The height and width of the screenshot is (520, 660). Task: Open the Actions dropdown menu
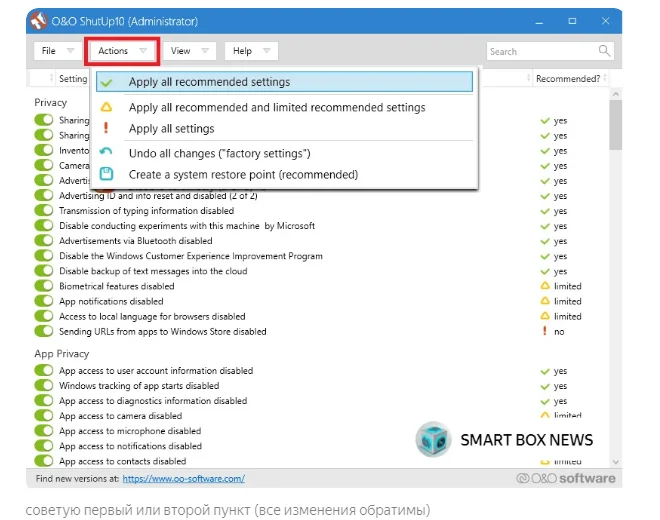click(x=122, y=51)
